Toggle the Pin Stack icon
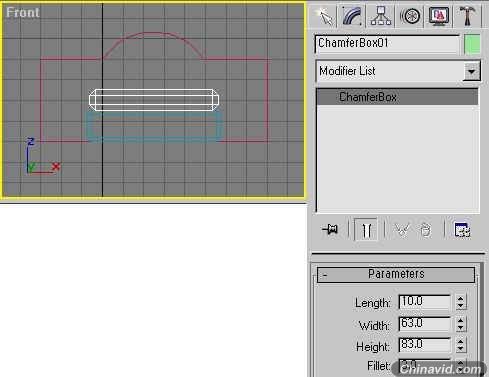The image size is (489, 377). pyautogui.click(x=330, y=229)
